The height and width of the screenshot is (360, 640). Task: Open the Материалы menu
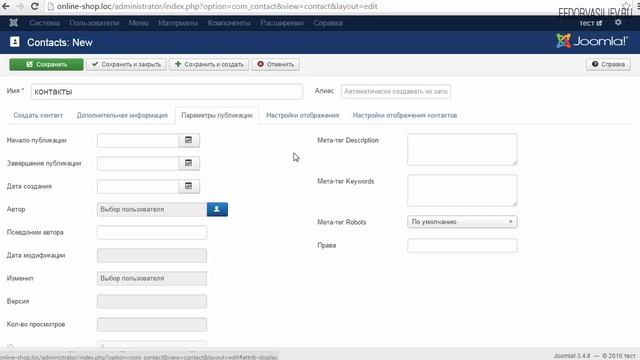pos(178,23)
